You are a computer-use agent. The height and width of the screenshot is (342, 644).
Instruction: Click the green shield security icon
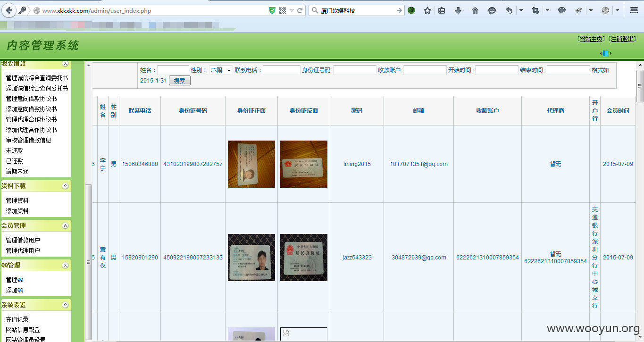(272, 10)
